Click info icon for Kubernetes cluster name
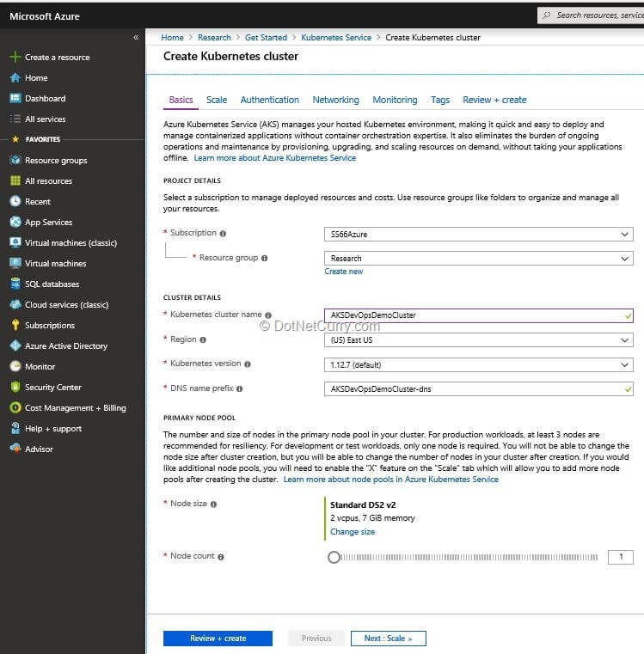Screen dimensions: 644x654 [x=268, y=315]
